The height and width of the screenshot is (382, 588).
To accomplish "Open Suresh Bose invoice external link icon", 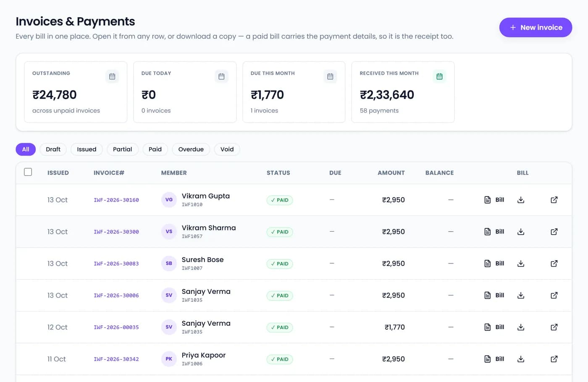I will pyautogui.click(x=554, y=264).
